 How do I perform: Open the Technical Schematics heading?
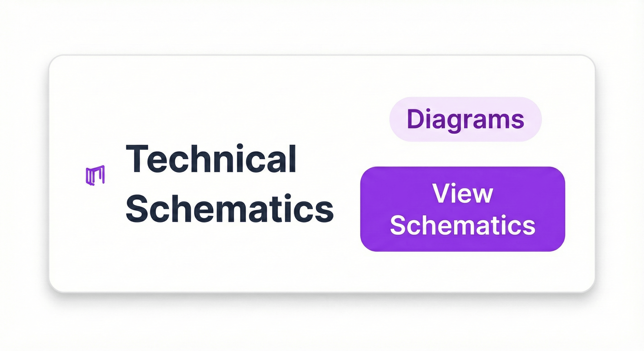[x=229, y=184]
